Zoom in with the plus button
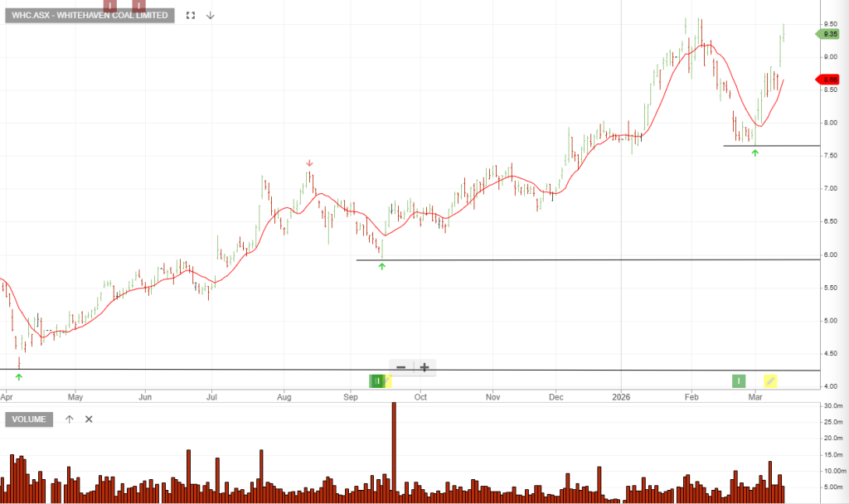The width and height of the screenshot is (849, 504). click(424, 367)
